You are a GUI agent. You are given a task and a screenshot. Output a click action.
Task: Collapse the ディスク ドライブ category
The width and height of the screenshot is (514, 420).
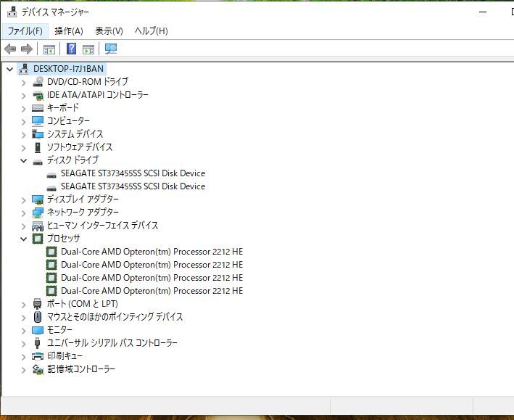pos(24,160)
